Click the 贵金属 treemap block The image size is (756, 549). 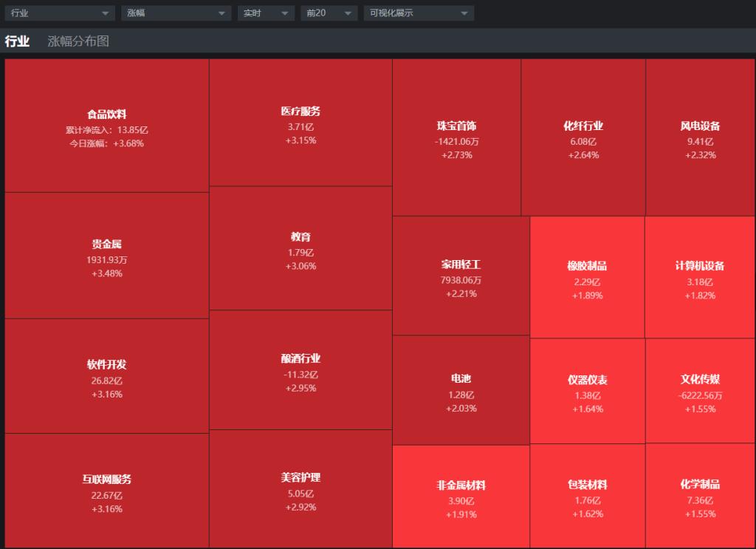(107, 256)
